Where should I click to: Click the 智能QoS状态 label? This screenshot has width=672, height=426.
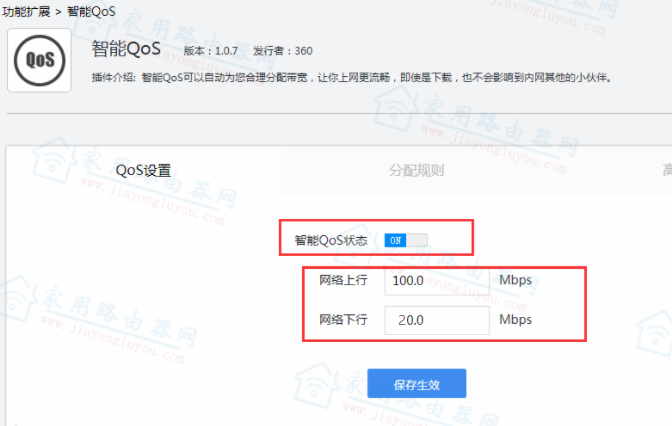[x=331, y=241]
